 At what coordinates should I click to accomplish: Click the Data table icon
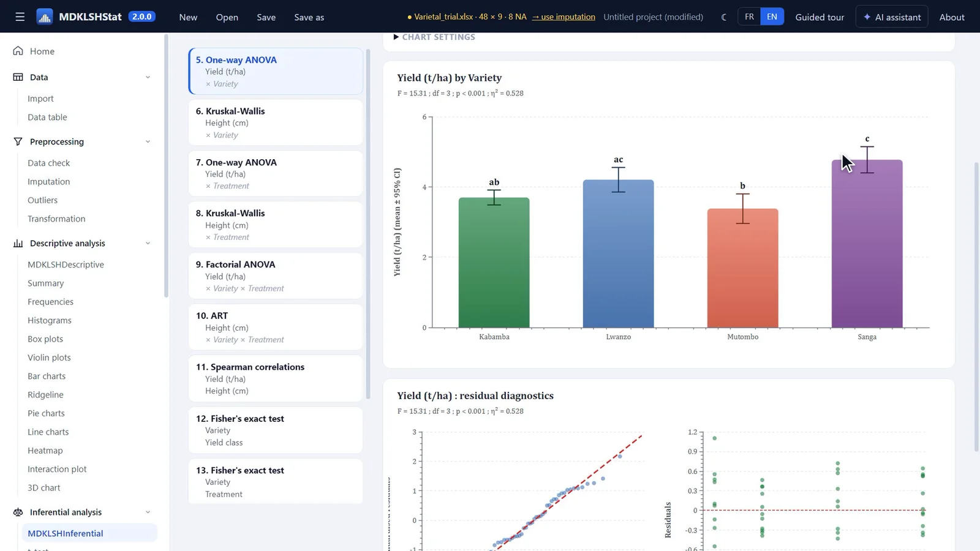click(18, 77)
